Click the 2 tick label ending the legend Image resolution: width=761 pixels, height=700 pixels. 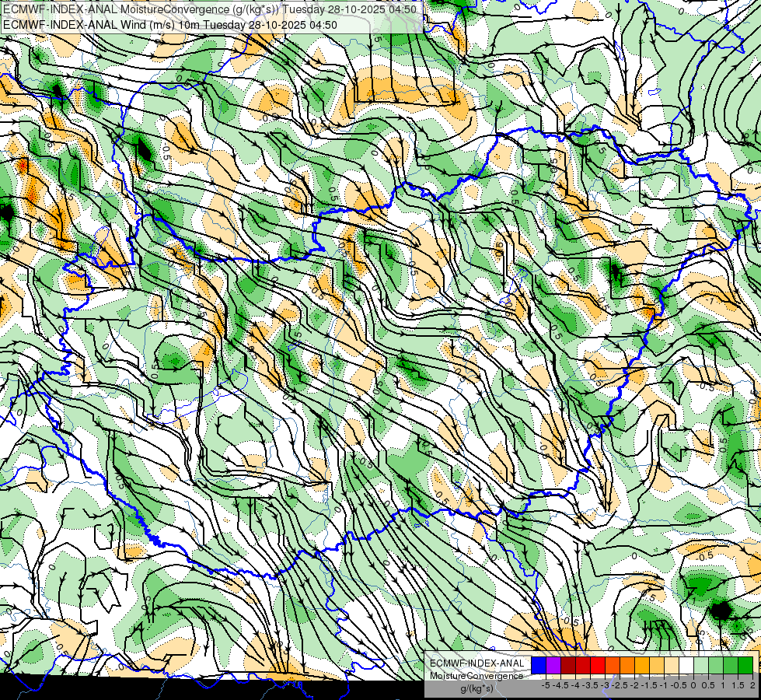click(x=752, y=685)
